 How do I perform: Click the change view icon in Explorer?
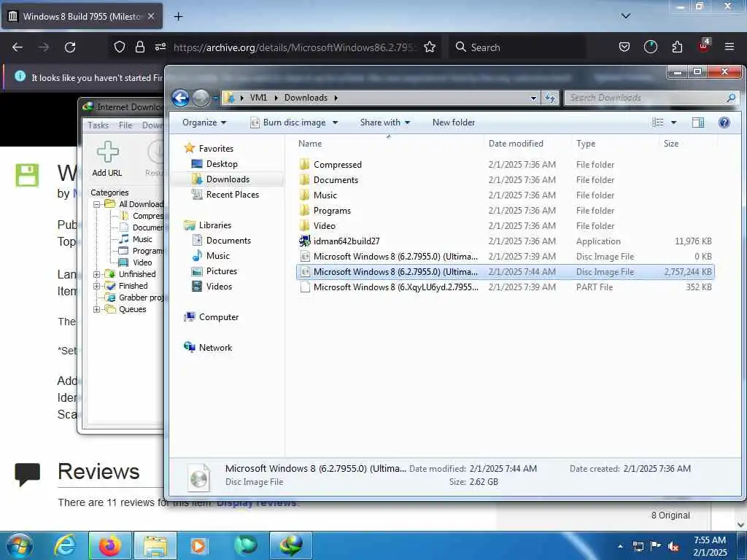pyautogui.click(x=658, y=122)
